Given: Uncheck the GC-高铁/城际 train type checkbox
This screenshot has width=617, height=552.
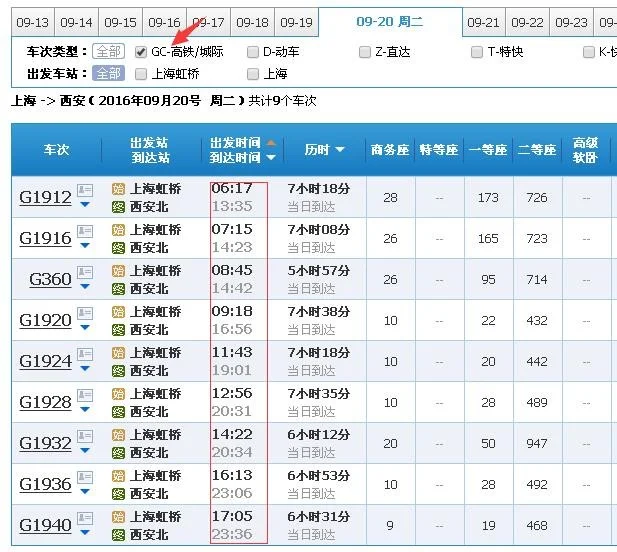Looking at the screenshot, I should (x=141, y=52).
